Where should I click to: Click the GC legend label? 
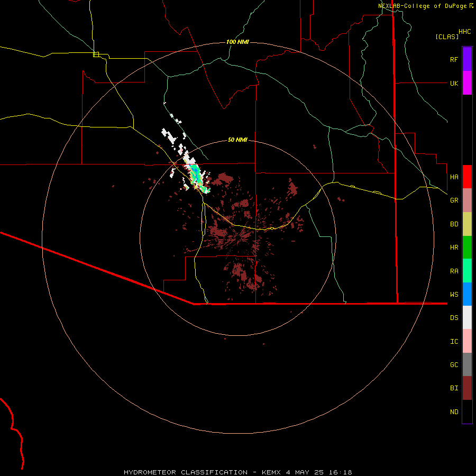click(x=454, y=364)
